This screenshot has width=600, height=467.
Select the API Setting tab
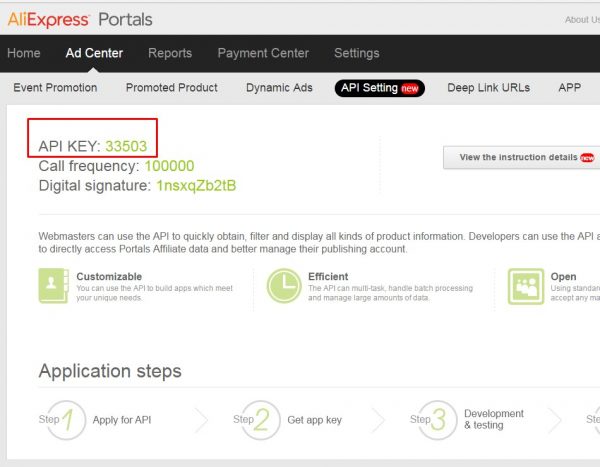tap(380, 88)
